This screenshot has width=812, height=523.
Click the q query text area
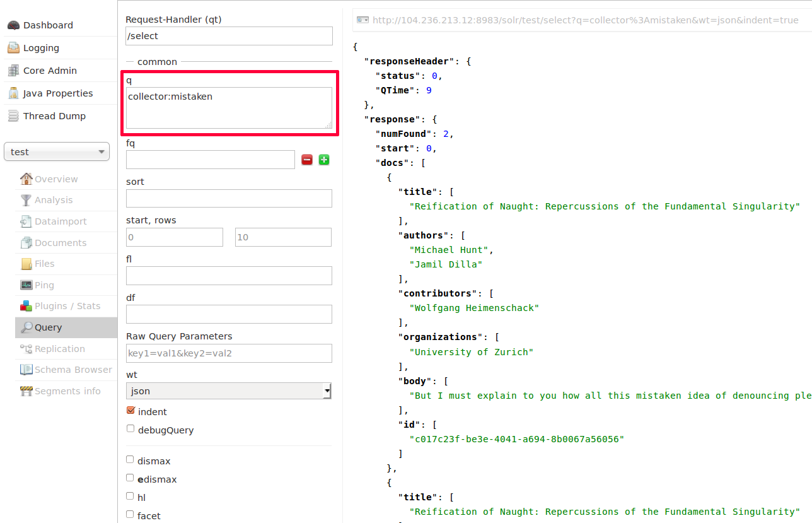pos(229,108)
